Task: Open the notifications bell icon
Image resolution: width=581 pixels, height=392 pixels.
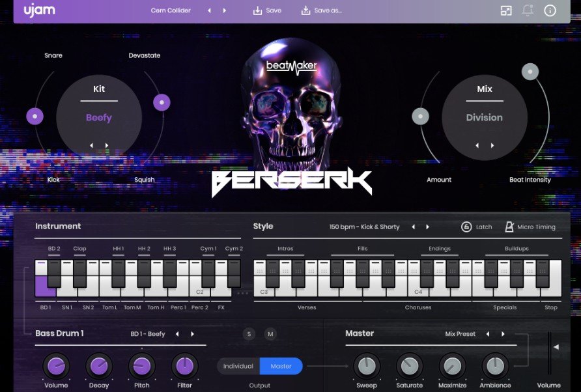Action: [x=528, y=10]
